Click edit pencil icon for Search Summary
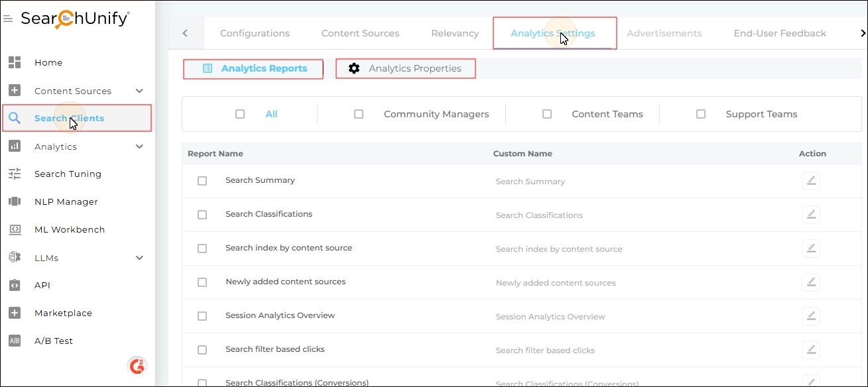868x387 pixels. click(810, 181)
